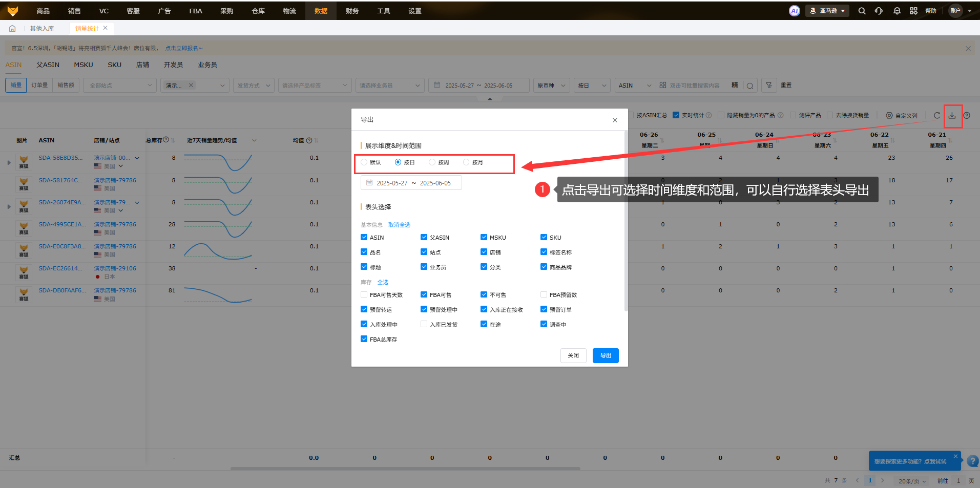Click the download export icon
The width and height of the screenshot is (980, 488).
pyautogui.click(x=952, y=116)
